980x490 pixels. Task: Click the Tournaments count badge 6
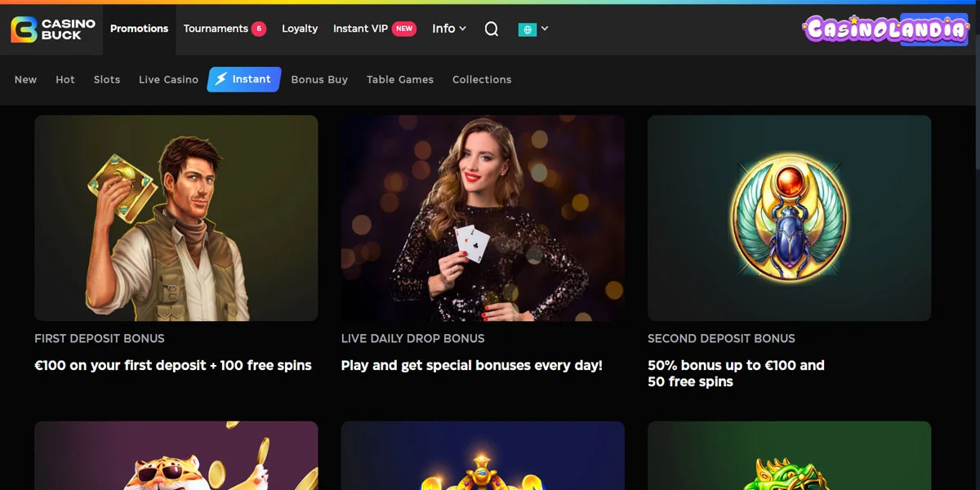(x=259, y=29)
